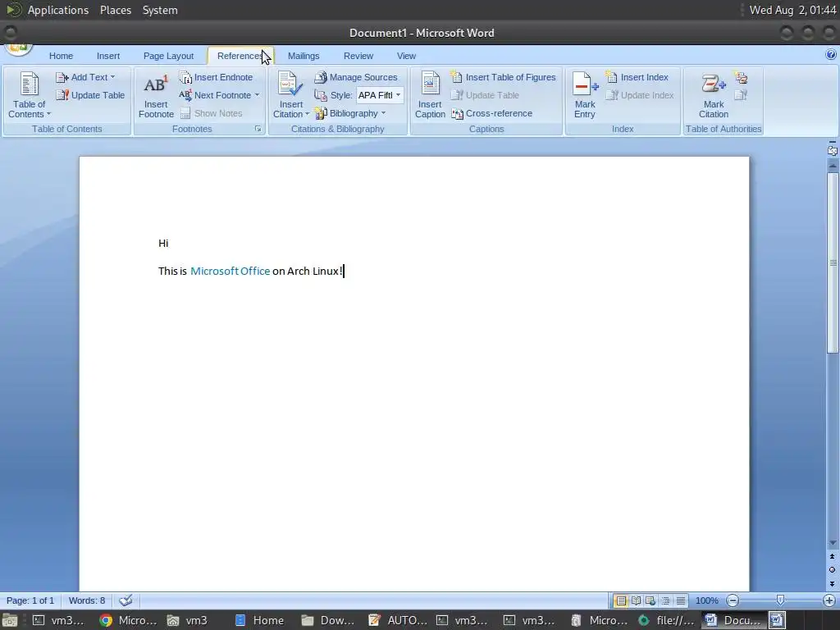
Task: Click the Insert Caption button
Action: pyautogui.click(x=430, y=95)
